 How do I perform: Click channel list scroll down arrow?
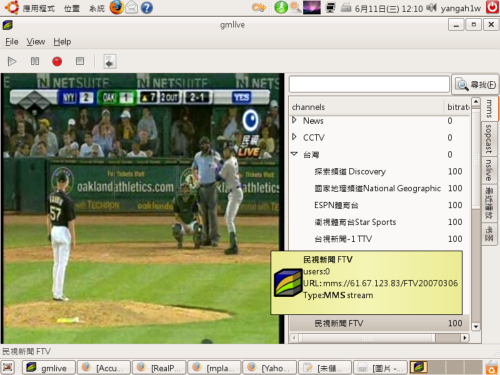(x=476, y=327)
